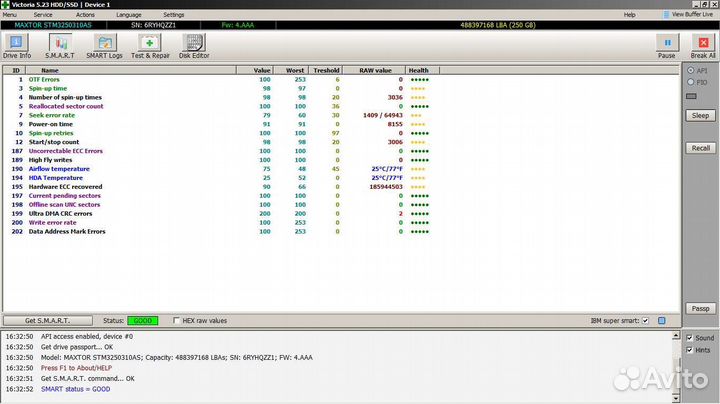The width and height of the screenshot is (720, 404).
Task: Open SMART Logs from toolbar
Action: 105,46
